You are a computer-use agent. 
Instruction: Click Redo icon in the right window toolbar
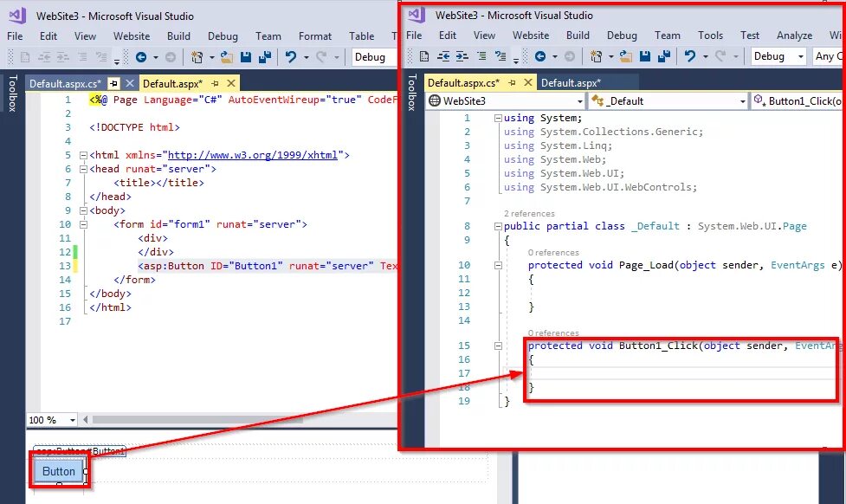point(720,56)
